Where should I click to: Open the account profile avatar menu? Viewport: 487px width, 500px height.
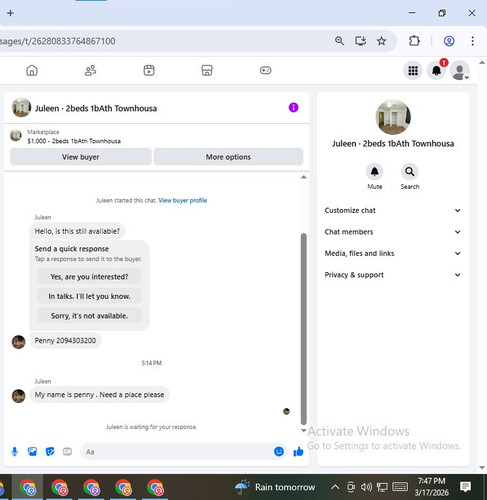tap(460, 70)
